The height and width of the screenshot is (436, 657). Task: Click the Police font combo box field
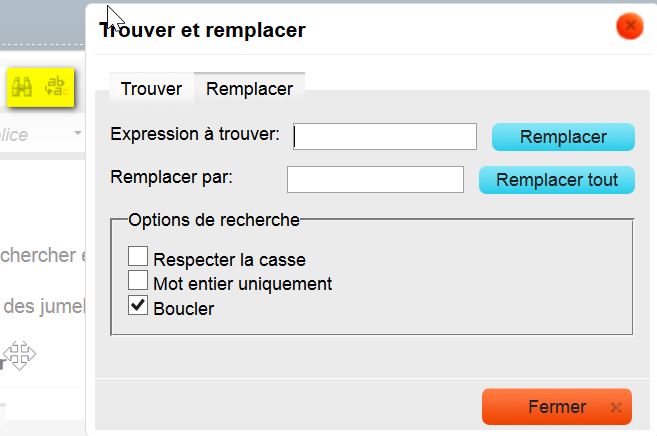pyautogui.click(x=30, y=134)
